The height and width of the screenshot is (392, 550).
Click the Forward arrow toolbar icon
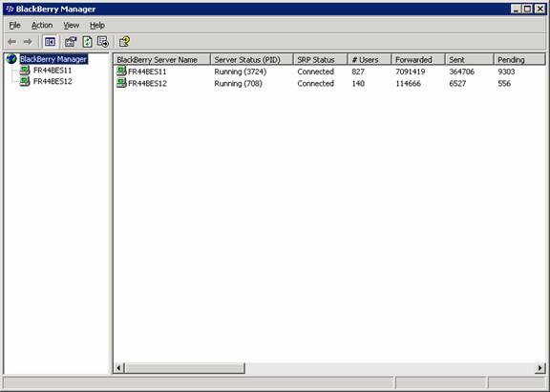(x=28, y=42)
